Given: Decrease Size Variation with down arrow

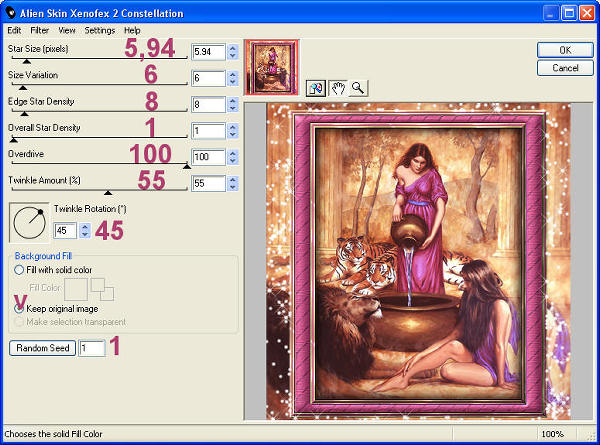Looking at the screenshot, I should pos(233,82).
